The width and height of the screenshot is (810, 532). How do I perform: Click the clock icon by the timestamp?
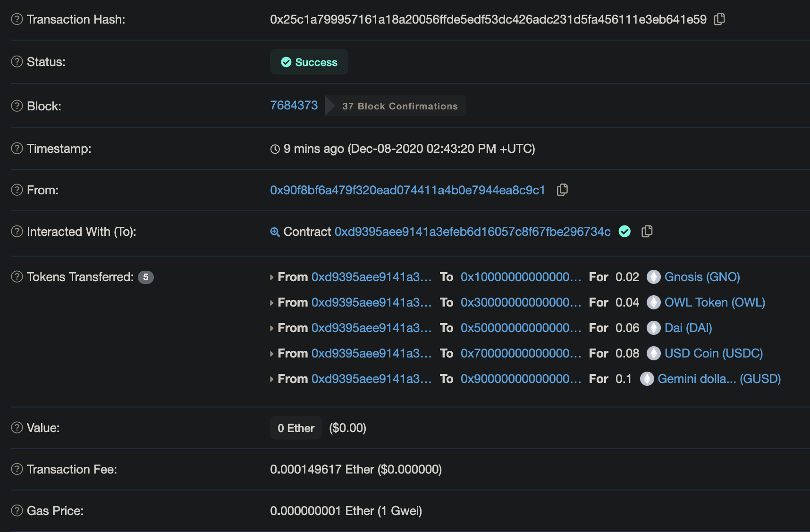coord(275,149)
